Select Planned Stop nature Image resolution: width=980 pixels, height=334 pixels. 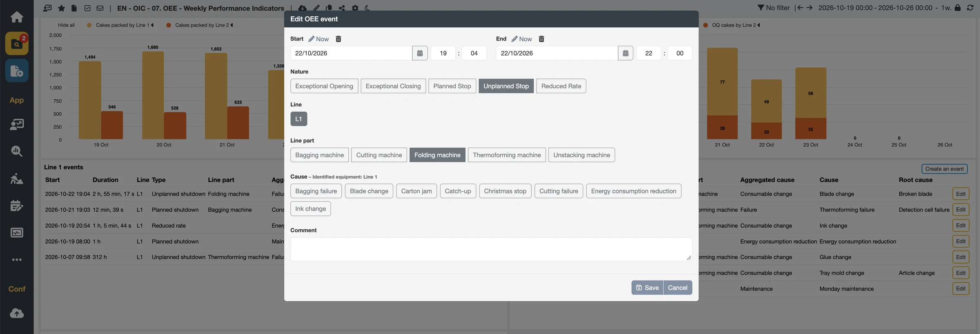452,86
